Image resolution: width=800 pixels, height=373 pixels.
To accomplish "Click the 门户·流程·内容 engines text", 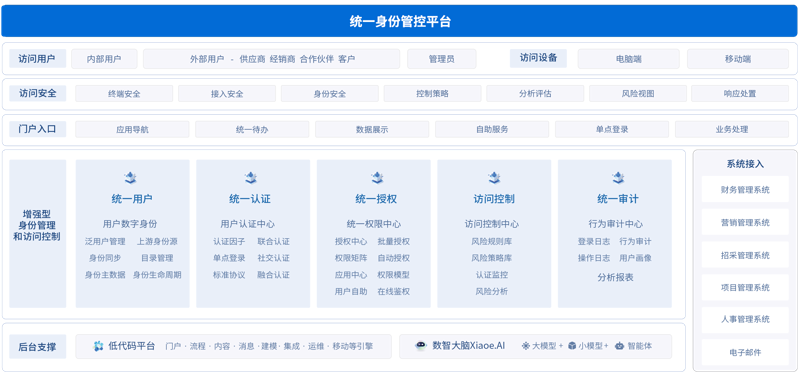I will point(269,346).
